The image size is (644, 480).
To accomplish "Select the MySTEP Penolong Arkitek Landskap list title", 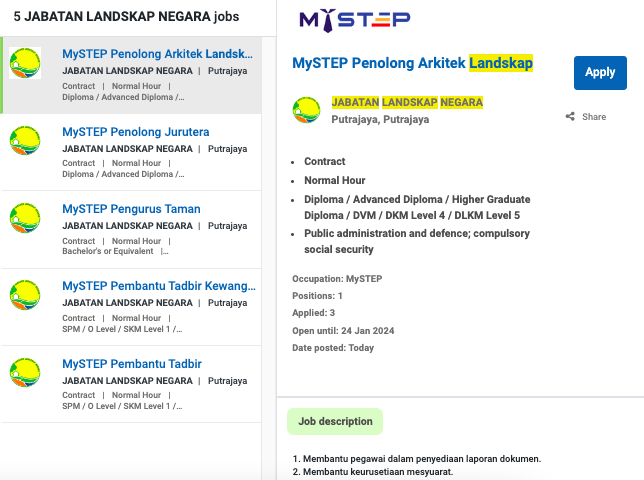I will tap(158, 54).
